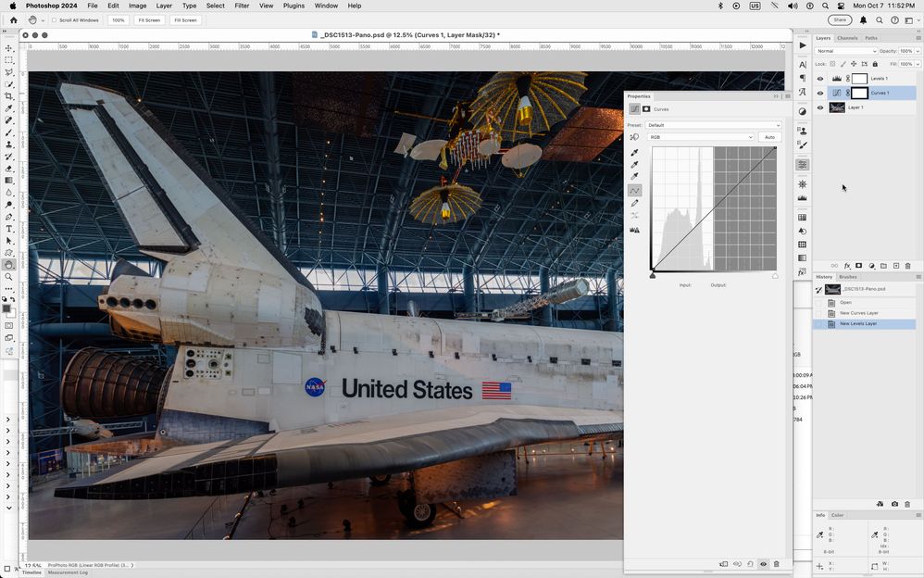
Task: Toggle adjustment visibility eye in Properties
Action: pyautogui.click(x=763, y=564)
